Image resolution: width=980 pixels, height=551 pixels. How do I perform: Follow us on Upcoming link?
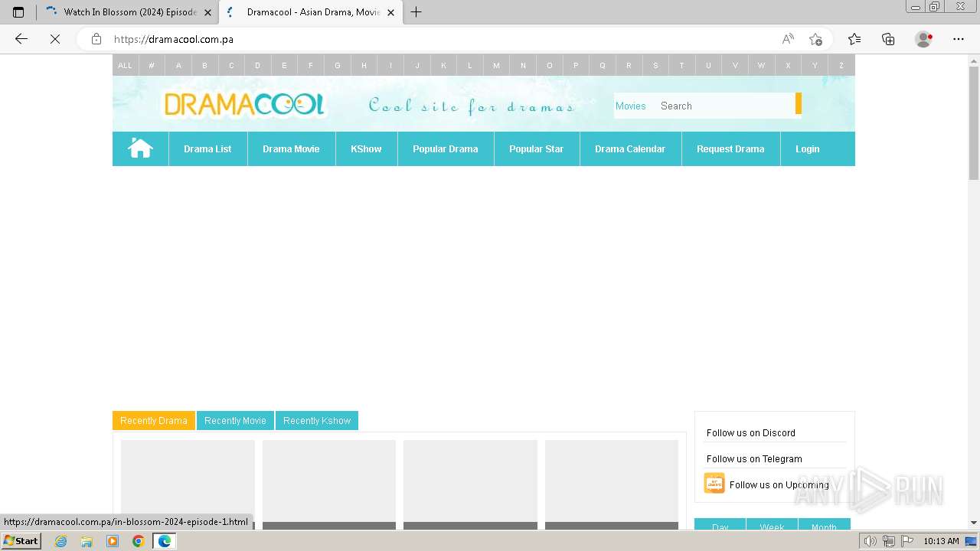(x=779, y=485)
